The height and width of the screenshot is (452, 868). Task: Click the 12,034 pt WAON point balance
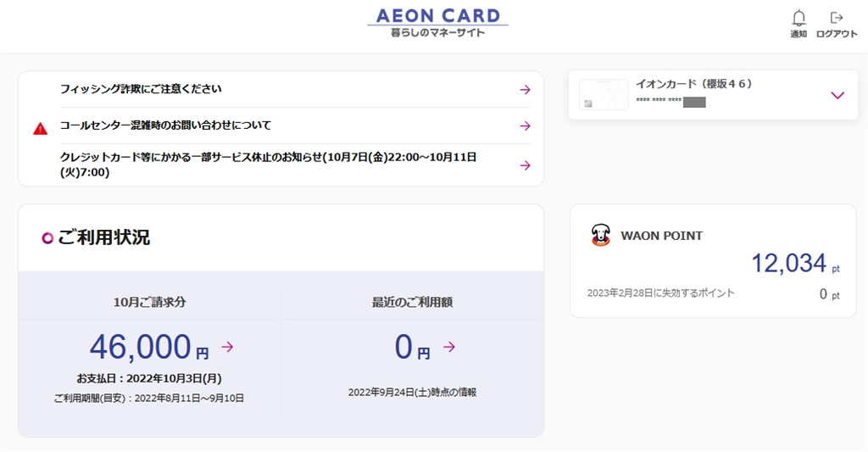click(x=788, y=264)
